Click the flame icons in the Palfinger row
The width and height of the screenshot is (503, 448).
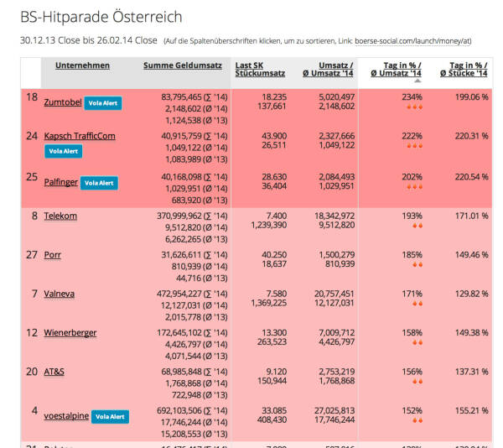(417, 188)
